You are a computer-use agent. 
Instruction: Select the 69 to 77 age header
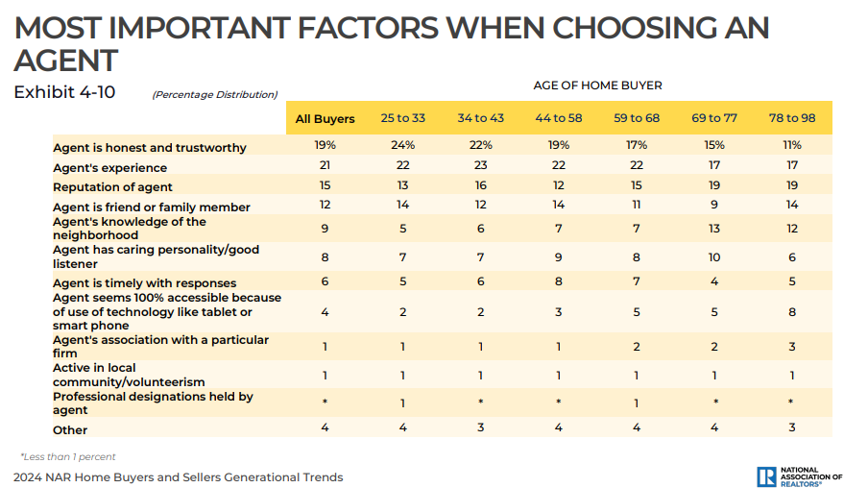coord(714,118)
